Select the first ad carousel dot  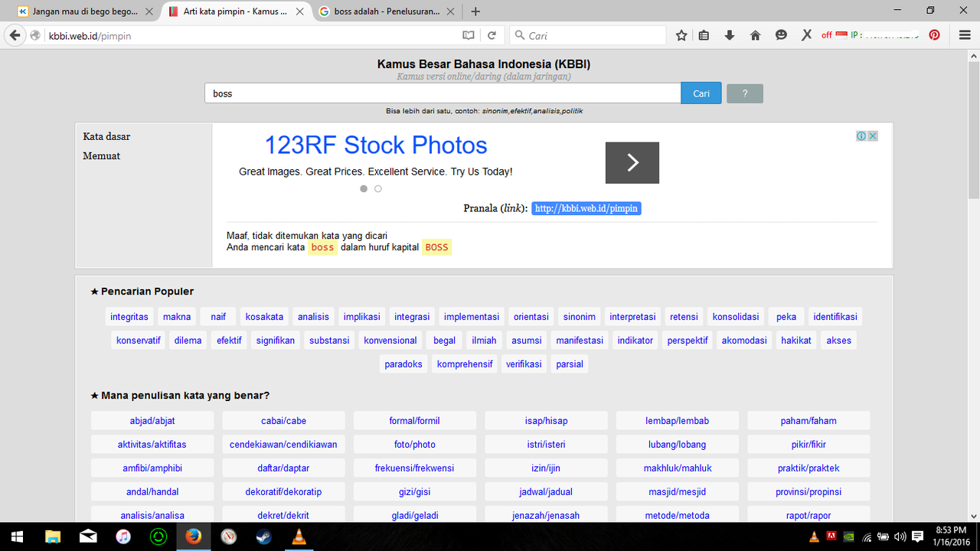click(x=364, y=188)
